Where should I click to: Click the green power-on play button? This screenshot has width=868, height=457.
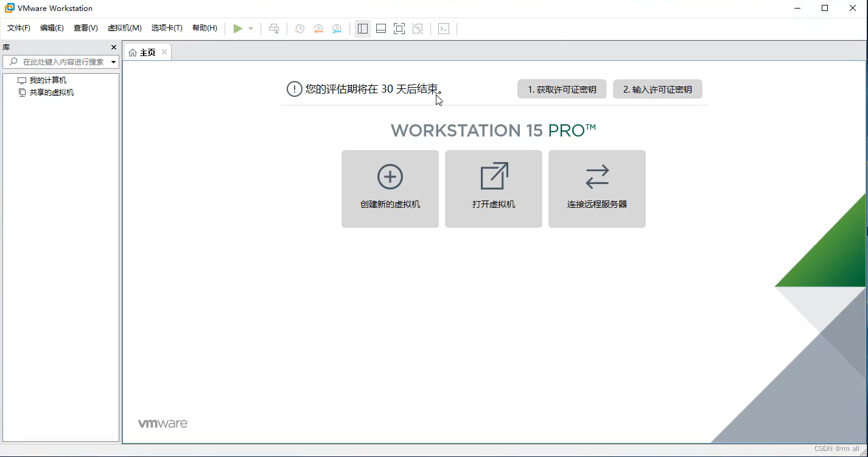[x=238, y=29]
